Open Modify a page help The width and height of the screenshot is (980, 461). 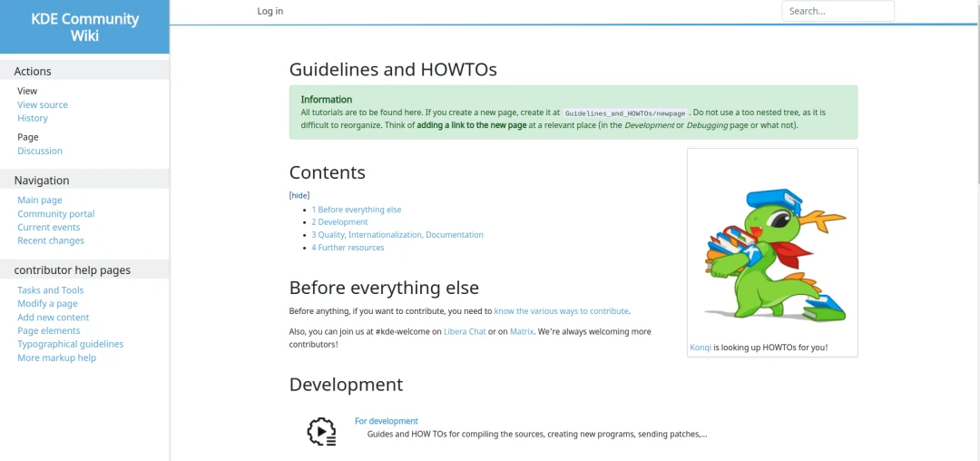coord(47,304)
